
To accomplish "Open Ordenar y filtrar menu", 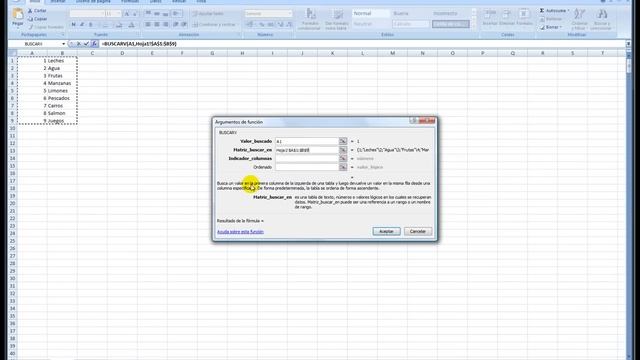I will pos(579,19).
